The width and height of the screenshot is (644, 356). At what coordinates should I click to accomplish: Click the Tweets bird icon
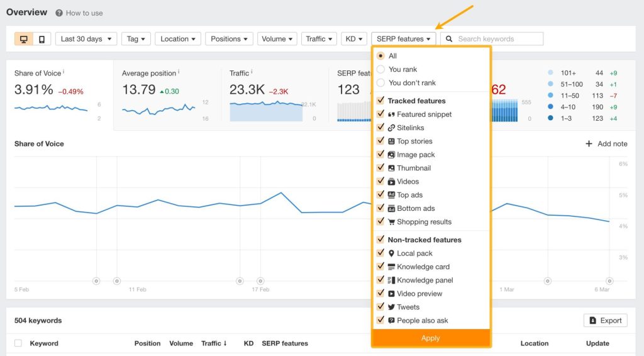click(391, 307)
